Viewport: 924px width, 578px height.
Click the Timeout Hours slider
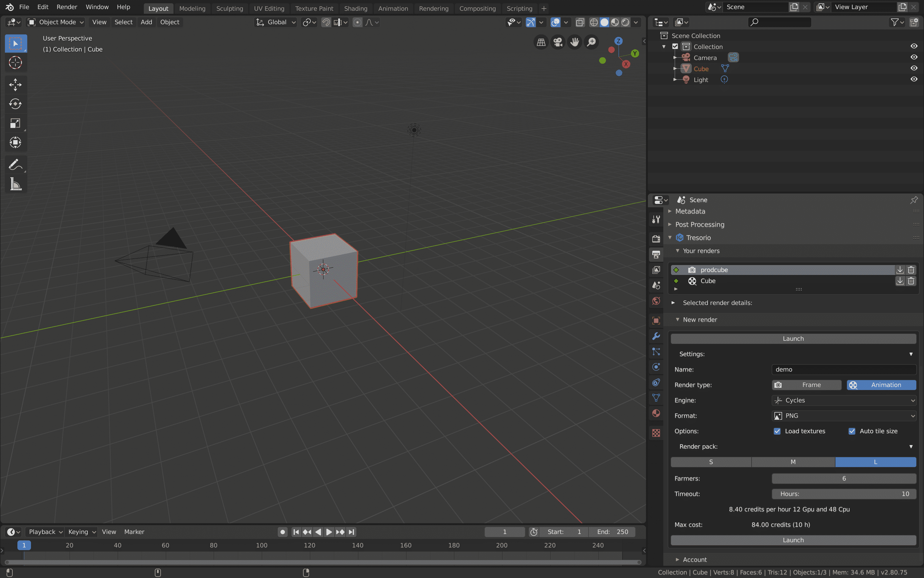844,494
